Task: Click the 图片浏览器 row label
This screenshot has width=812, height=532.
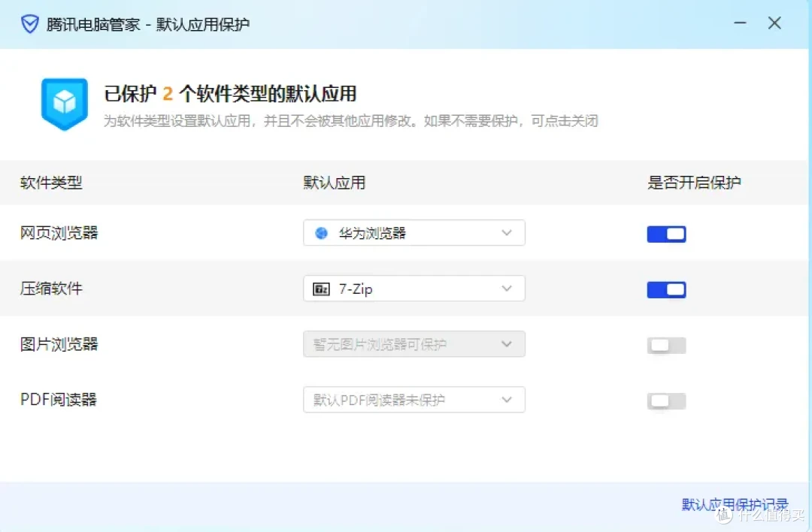Action: [59, 344]
